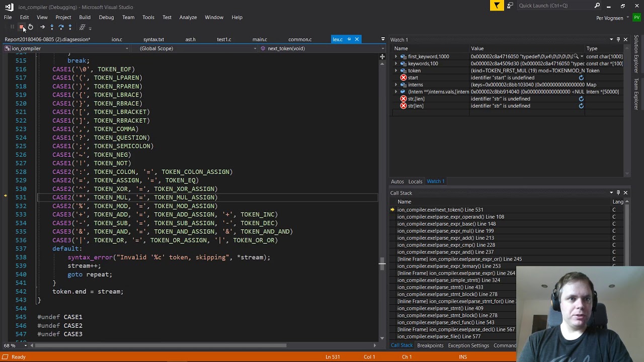Open the Solution Explorer side tab
Viewport: 644px width, 362px height.
pos(636,54)
